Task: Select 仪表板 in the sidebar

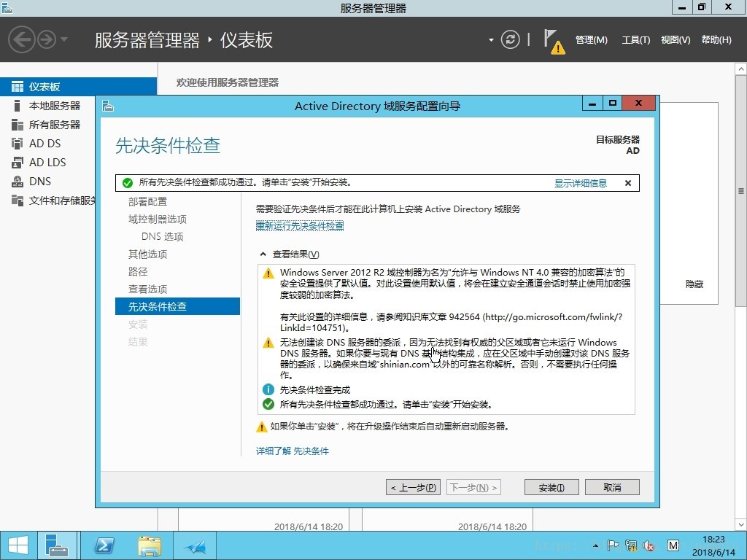Action: (x=79, y=87)
